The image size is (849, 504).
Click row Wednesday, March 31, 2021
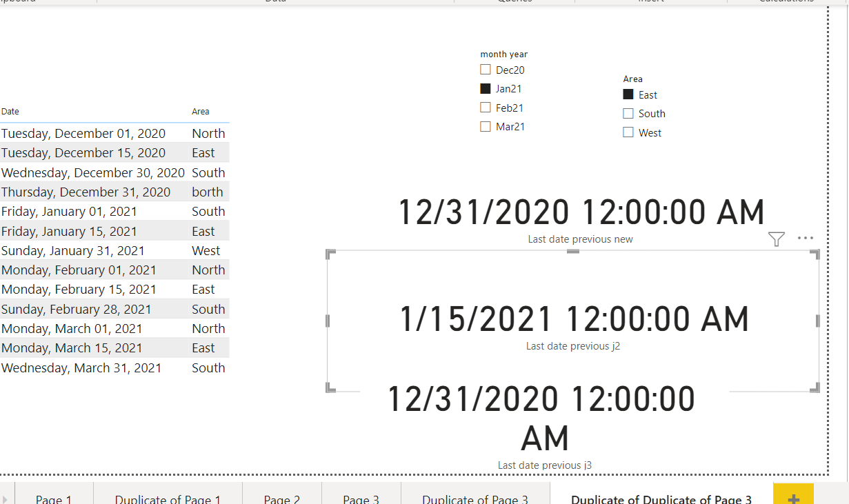coord(114,367)
